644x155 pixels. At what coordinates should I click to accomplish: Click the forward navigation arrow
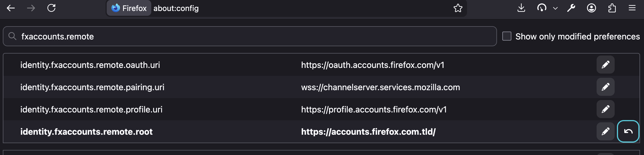click(31, 8)
